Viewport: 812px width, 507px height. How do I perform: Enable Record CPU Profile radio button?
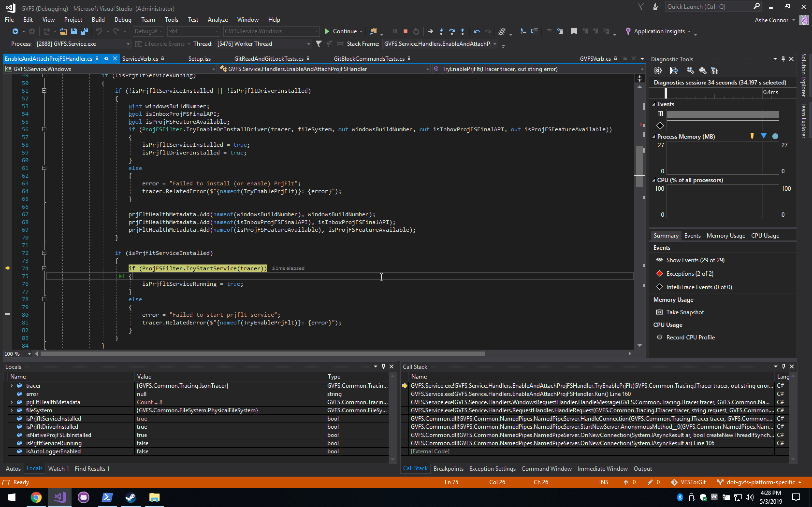(x=659, y=337)
